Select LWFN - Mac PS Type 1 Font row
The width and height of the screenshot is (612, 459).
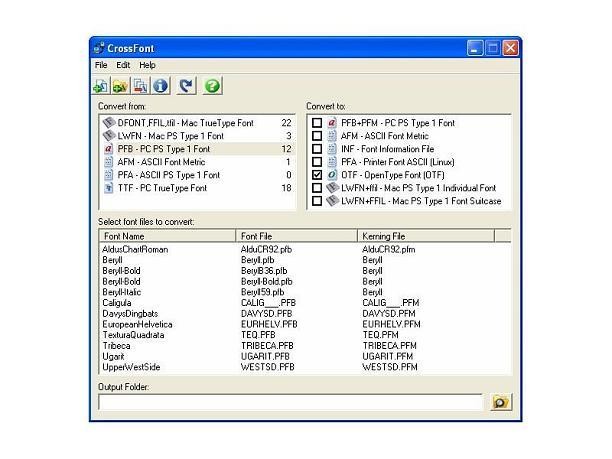197,136
